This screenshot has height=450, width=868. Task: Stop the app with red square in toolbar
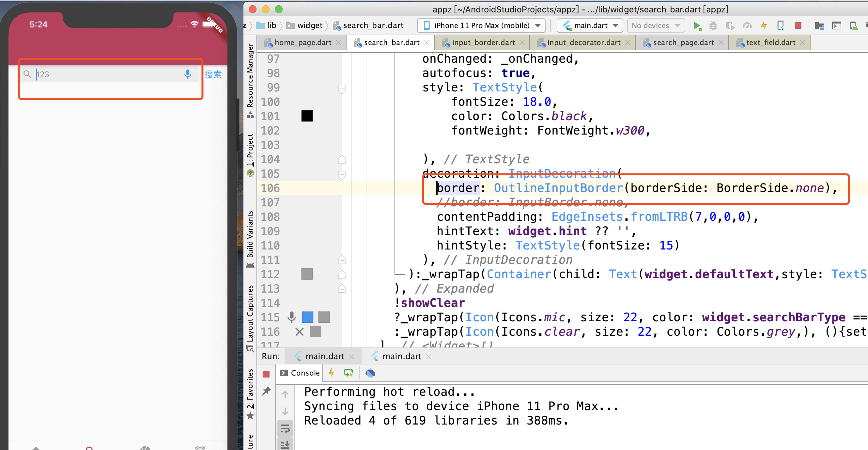pyautogui.click(x=798, y=26)
